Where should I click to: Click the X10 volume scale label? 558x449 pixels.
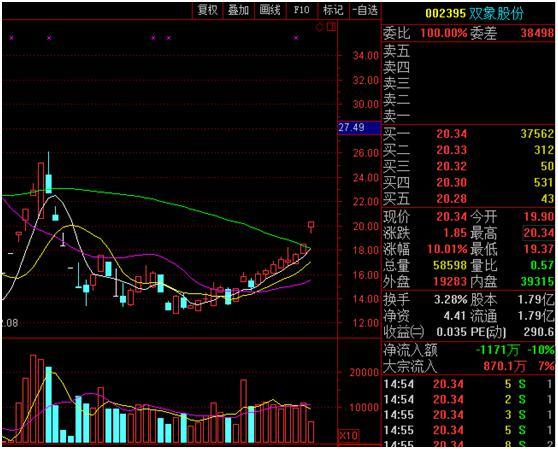pyautogui.click(x=348, y=435)
